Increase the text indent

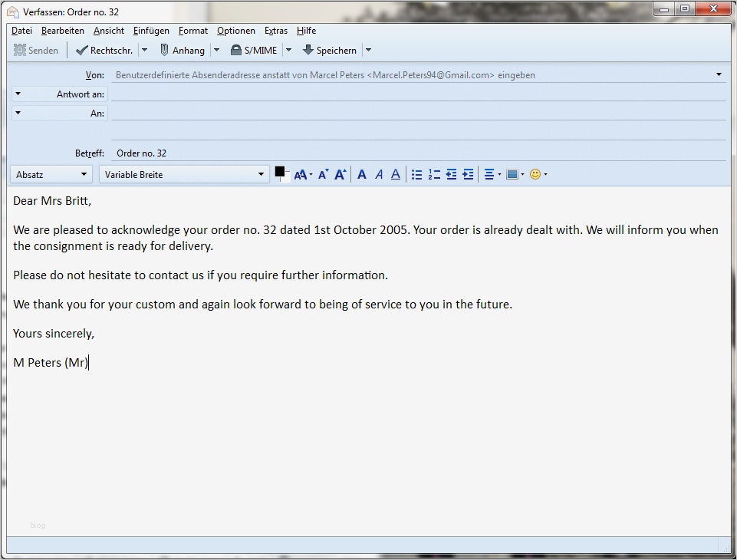coord(468,174)
